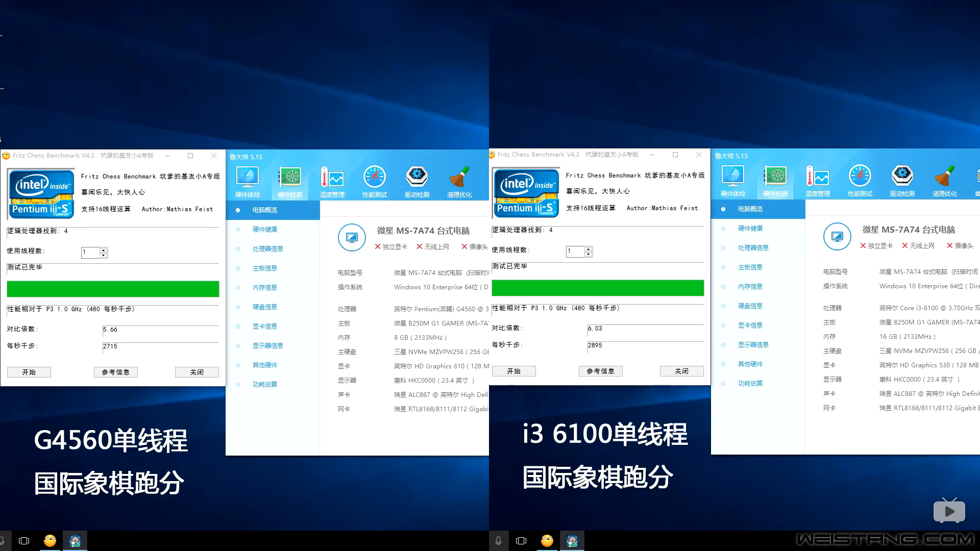Click the Intel Pentium logo in the Fritz window scoring 2895
The width and height of the screenshot is (980, 551).
[527, 193]
